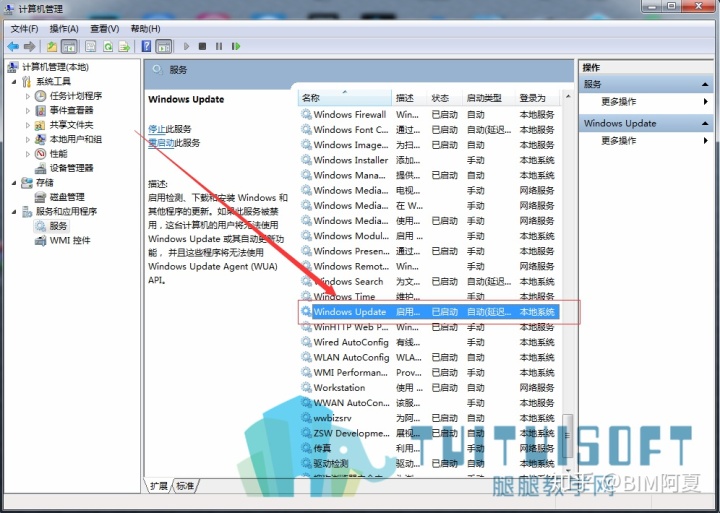Viewport: 720px width, 513px height.
Task: Click the Pause service icon
Action: click(x=219, y=46)
